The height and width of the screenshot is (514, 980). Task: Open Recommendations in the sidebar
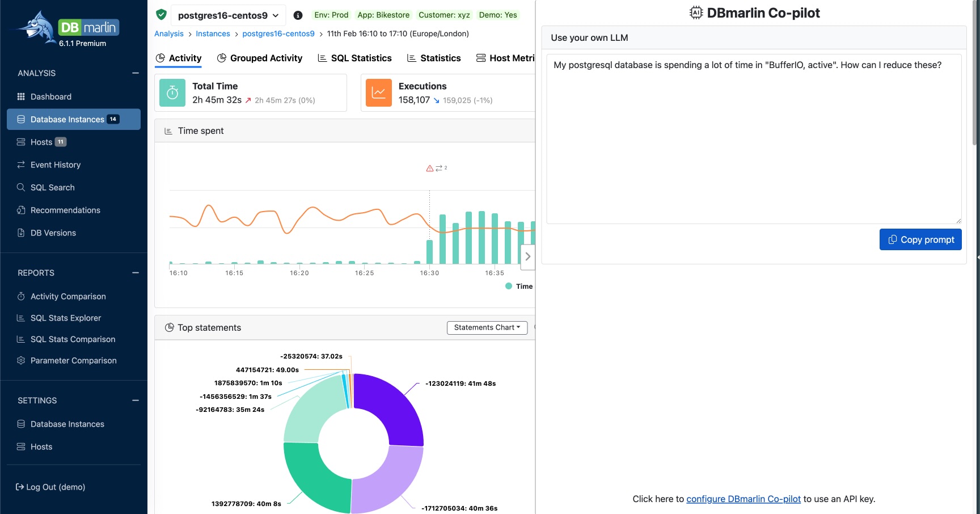65,210
